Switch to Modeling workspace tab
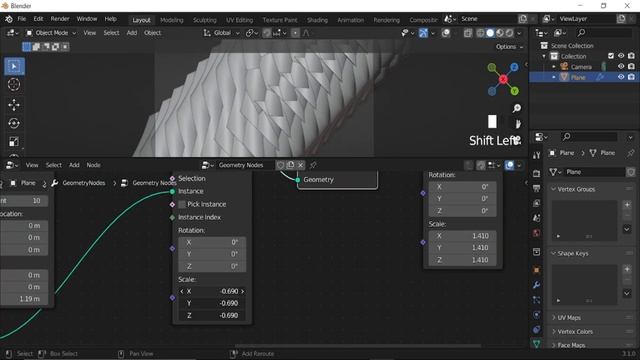640x360 pixels. (171, 20)
